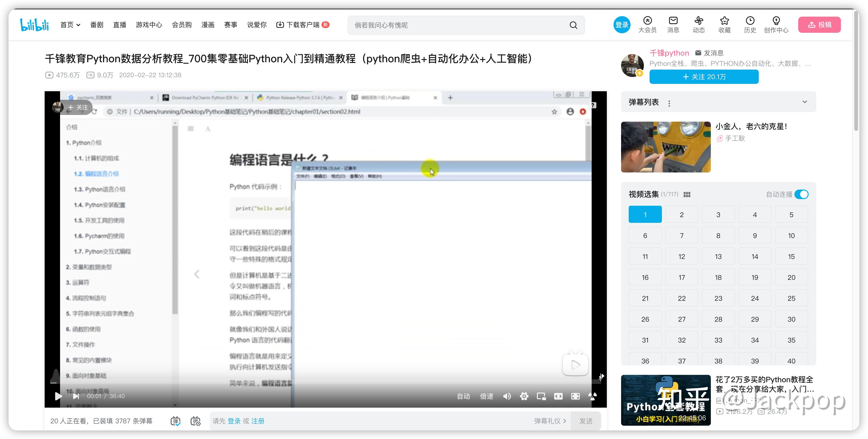Open the 番剧 navigation item
Screen dimensions: 868x439
[97, 25]
